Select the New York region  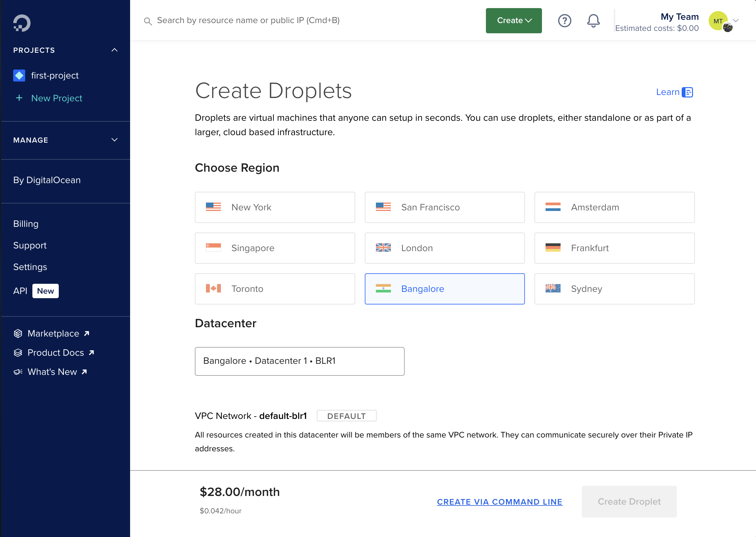pyautogui.click(x=275, y=207)
